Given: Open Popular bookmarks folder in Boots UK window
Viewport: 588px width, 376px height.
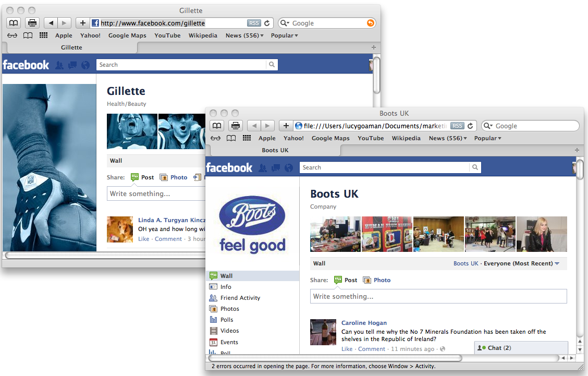Looking at the screenshot, I should click(487, 138).
